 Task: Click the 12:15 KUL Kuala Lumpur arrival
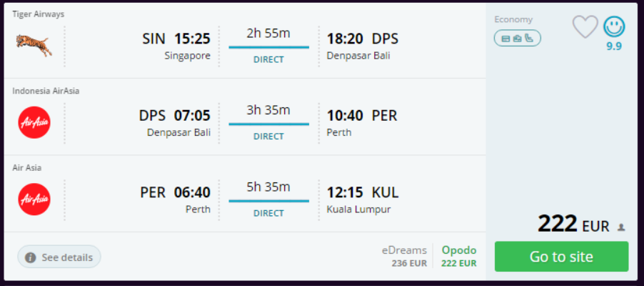[362, 192]
